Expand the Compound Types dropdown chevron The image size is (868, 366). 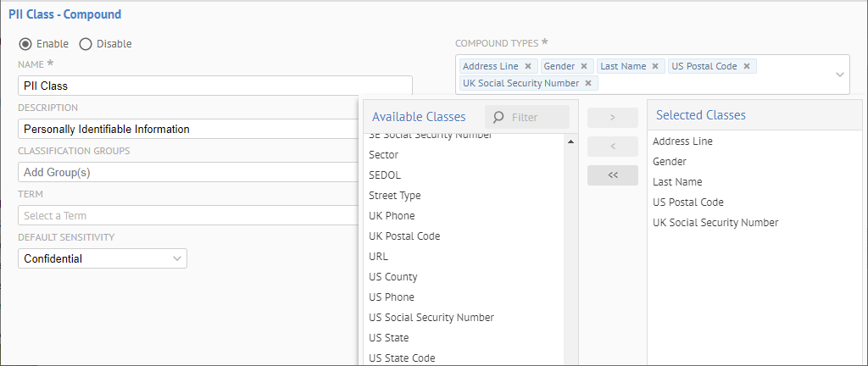click(x=840, y=75)
